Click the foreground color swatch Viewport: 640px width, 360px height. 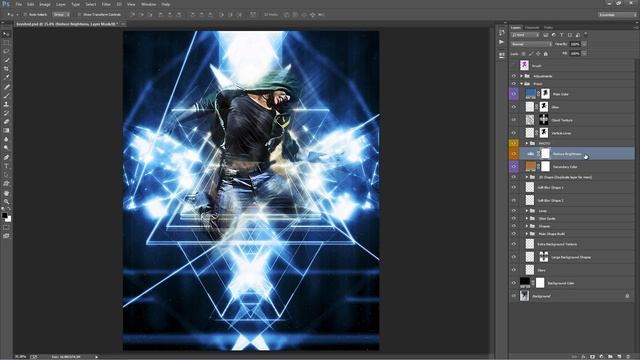pyautogui.click(x=4, y=215)
